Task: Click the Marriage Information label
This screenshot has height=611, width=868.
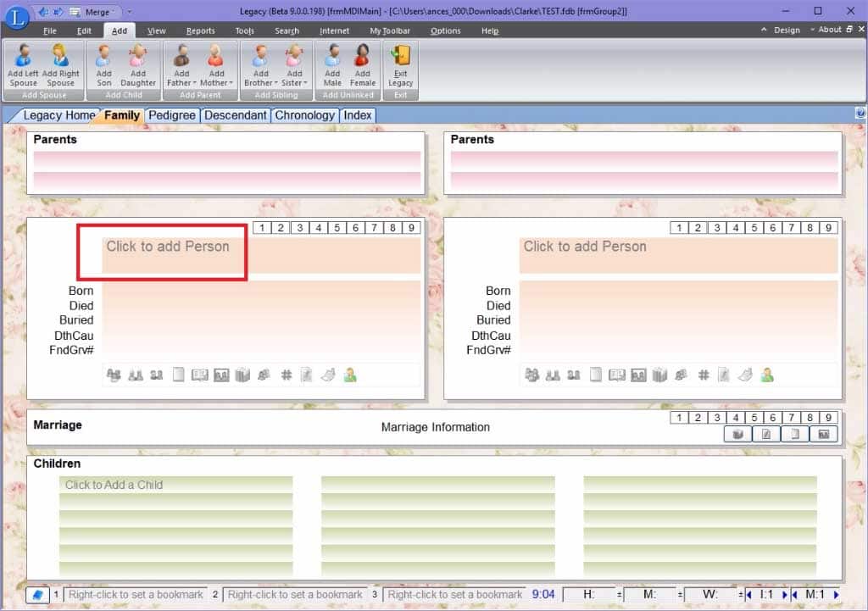Action: (435, 427)
